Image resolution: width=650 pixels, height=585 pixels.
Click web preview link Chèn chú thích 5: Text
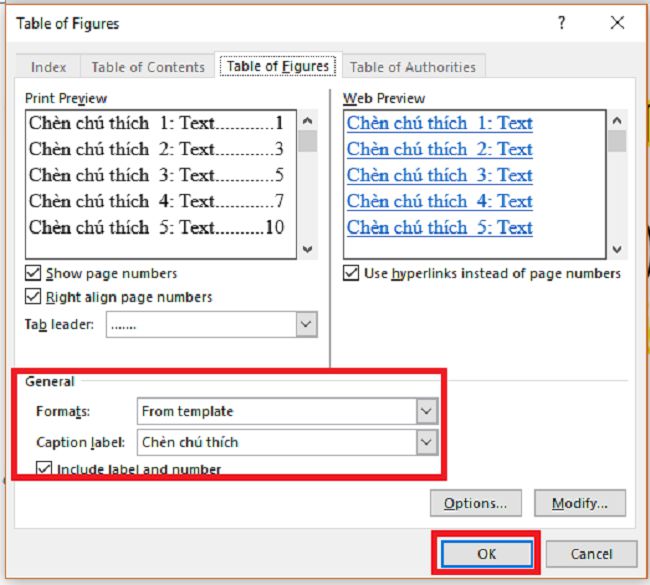439,228
